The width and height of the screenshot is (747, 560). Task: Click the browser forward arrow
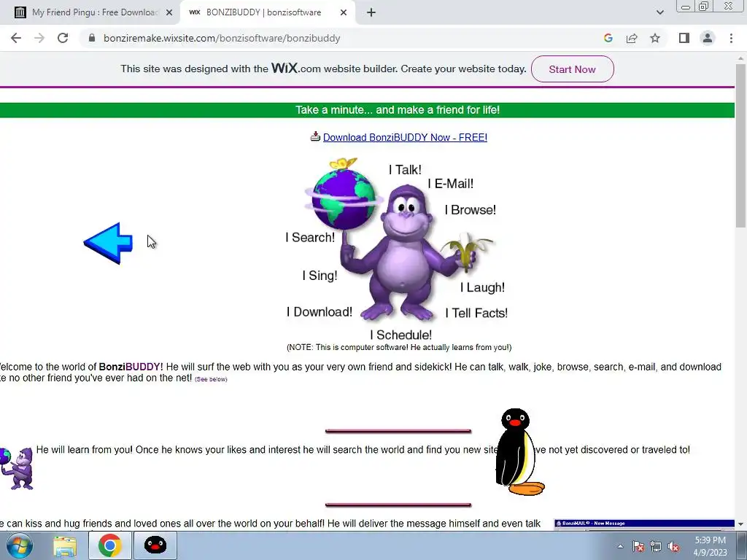click(39, 38)
